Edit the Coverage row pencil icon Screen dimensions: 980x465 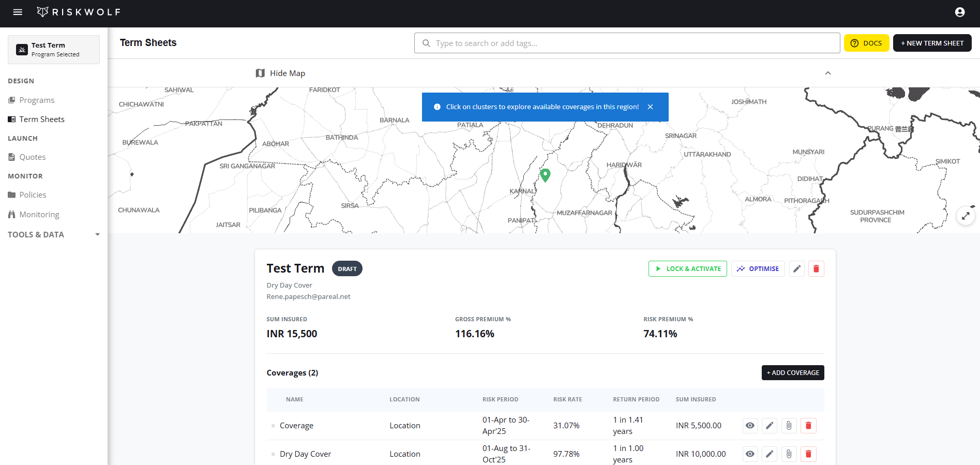[770, 425]
